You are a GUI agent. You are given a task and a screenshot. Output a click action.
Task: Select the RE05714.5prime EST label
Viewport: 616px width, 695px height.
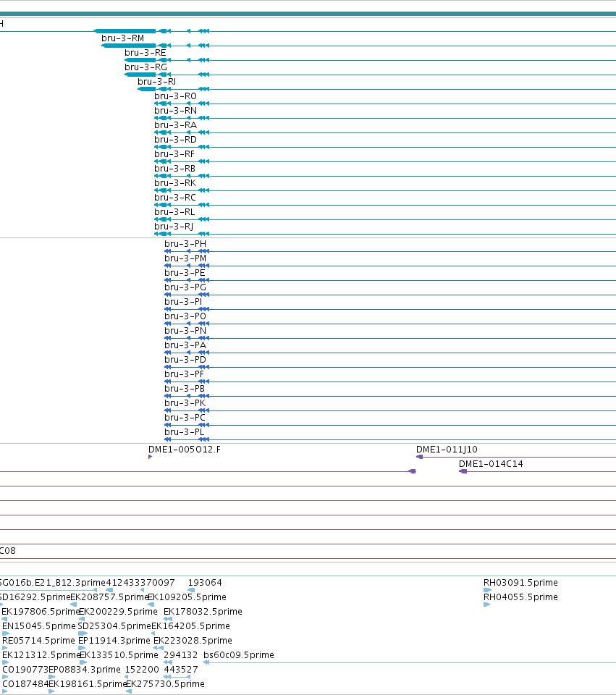point(38,641)
